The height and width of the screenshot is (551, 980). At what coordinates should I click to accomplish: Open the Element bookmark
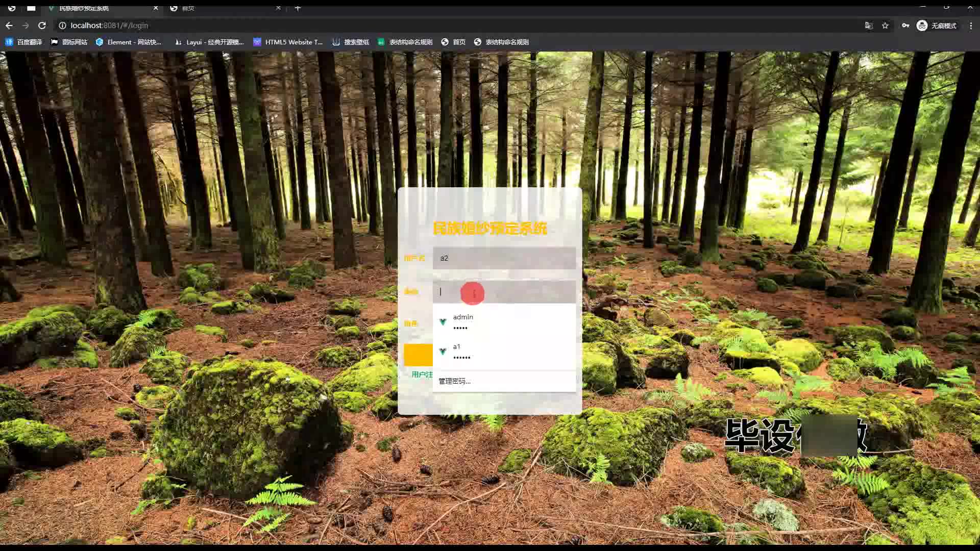pyautogui.click(x=128, y=42)
